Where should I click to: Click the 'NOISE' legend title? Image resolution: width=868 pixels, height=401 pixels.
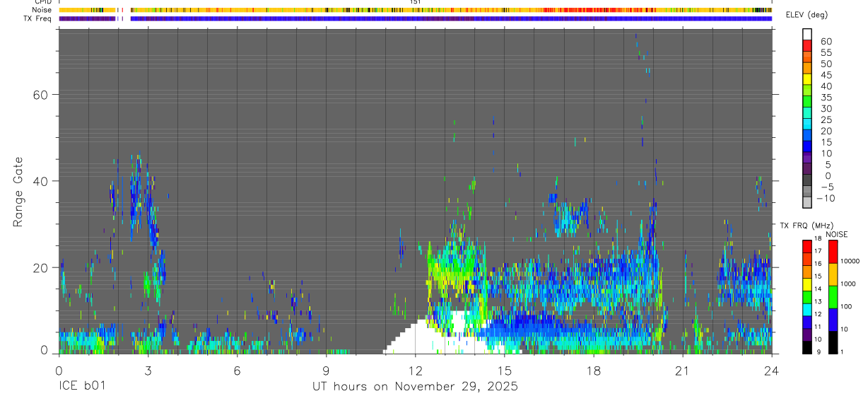[836, 234]
